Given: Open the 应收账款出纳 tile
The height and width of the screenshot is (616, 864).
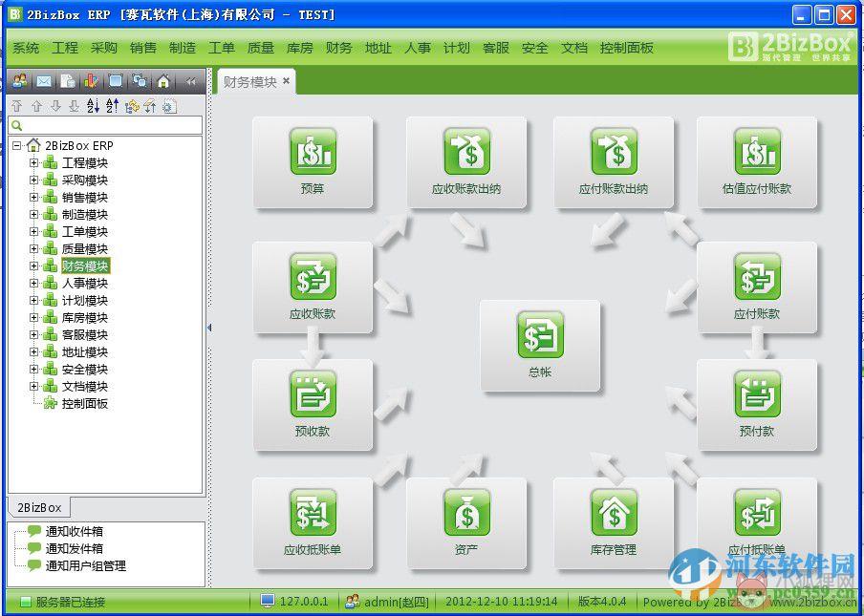Looking at the screenshot, I should (466, 162).
